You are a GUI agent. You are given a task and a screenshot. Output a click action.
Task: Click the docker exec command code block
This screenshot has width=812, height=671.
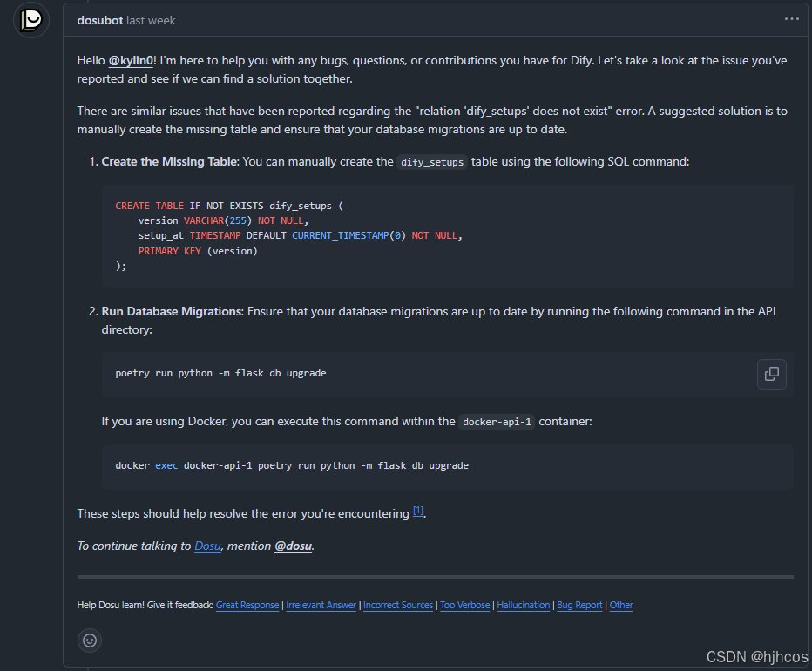coord(448,466)
